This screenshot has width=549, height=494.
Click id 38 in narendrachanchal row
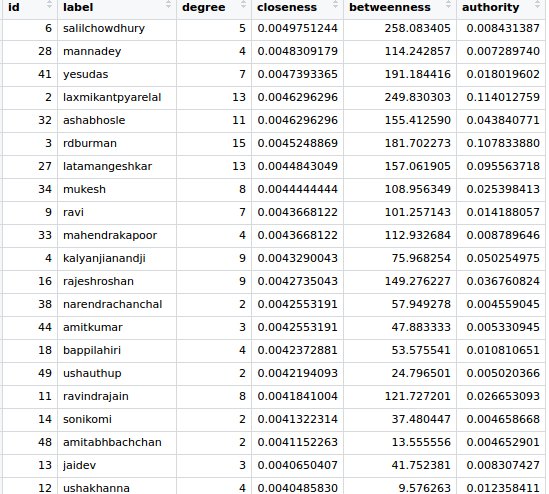pos(45,304)
